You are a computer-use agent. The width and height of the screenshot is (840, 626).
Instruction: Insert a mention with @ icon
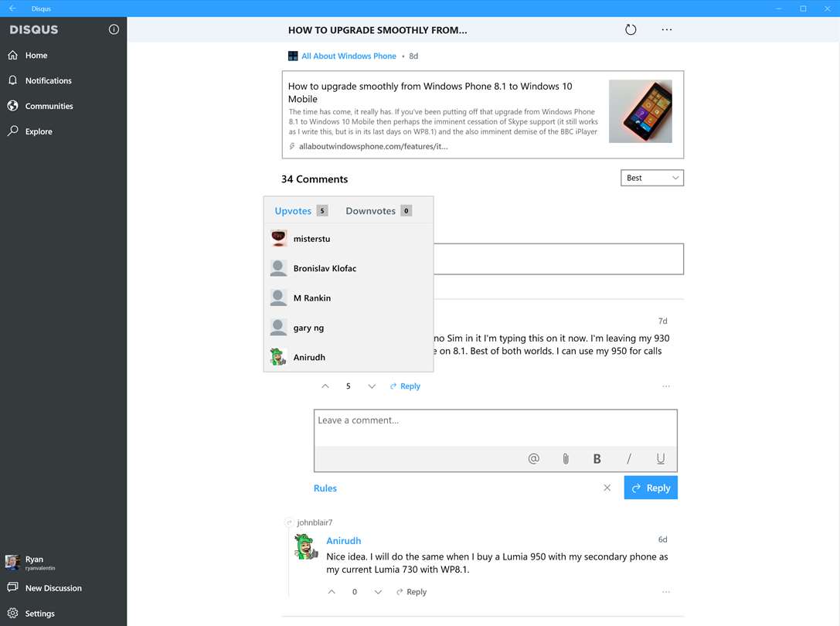click(533, 458)
